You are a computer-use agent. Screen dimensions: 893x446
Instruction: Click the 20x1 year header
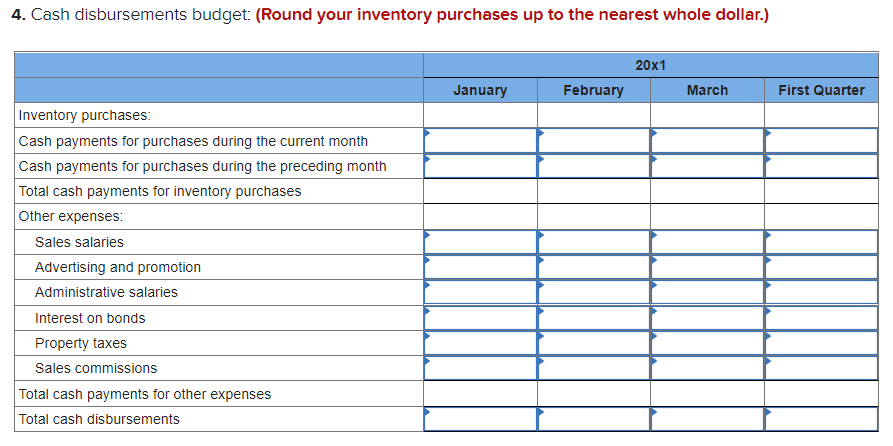(650, 65)
